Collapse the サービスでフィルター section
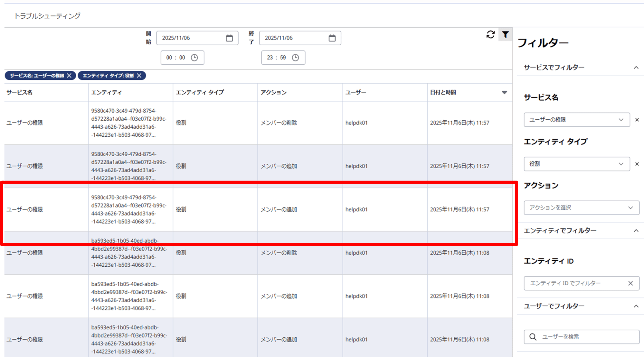Image resolution: width=644 pixels, height=357 pixels. [x=636, y=68]
